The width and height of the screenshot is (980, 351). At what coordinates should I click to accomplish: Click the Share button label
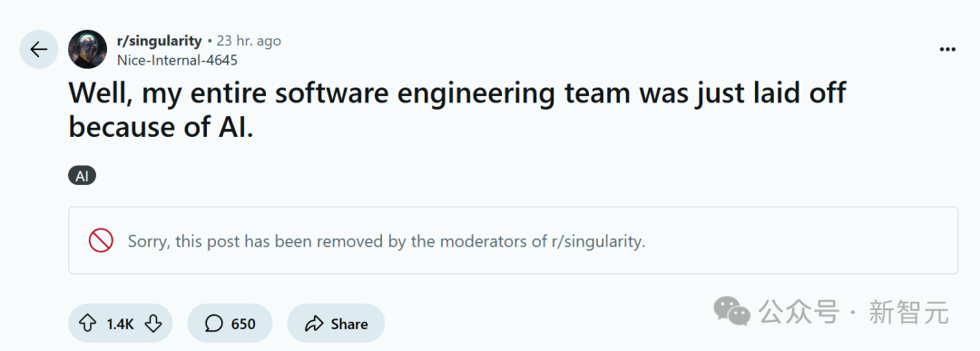pos(349,324)
